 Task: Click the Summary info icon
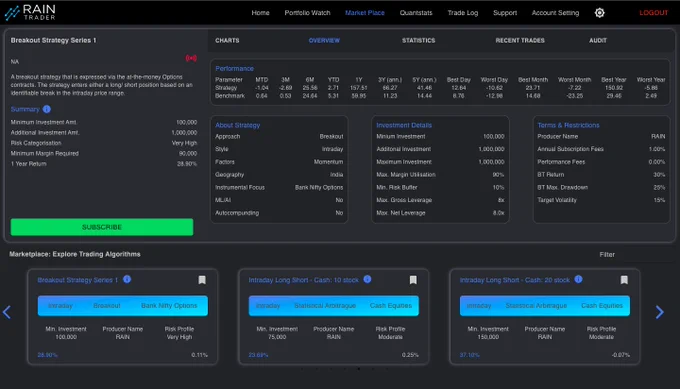(47, 109)
